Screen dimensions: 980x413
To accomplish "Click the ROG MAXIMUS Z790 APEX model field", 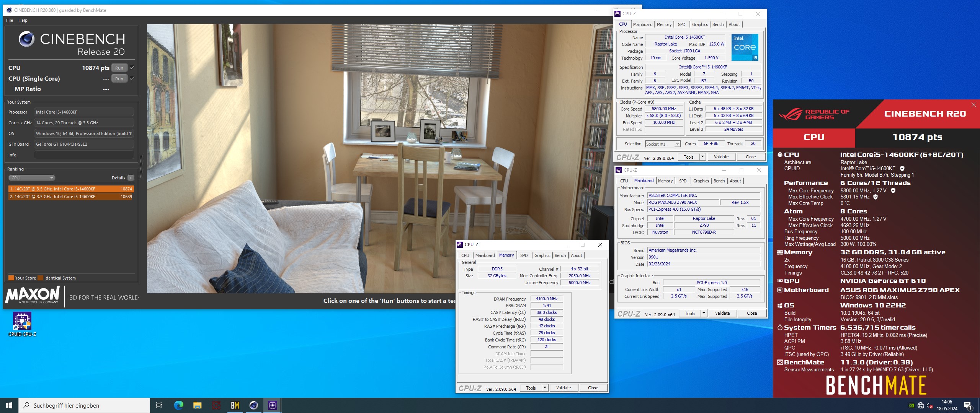I will (x=683, y=203).
